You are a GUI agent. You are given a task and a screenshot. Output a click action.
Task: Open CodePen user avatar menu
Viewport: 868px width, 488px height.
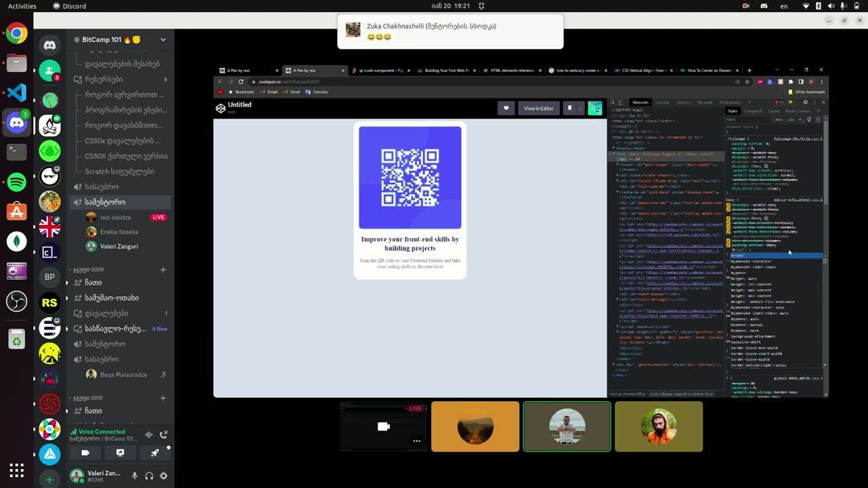tap(595, 108)
